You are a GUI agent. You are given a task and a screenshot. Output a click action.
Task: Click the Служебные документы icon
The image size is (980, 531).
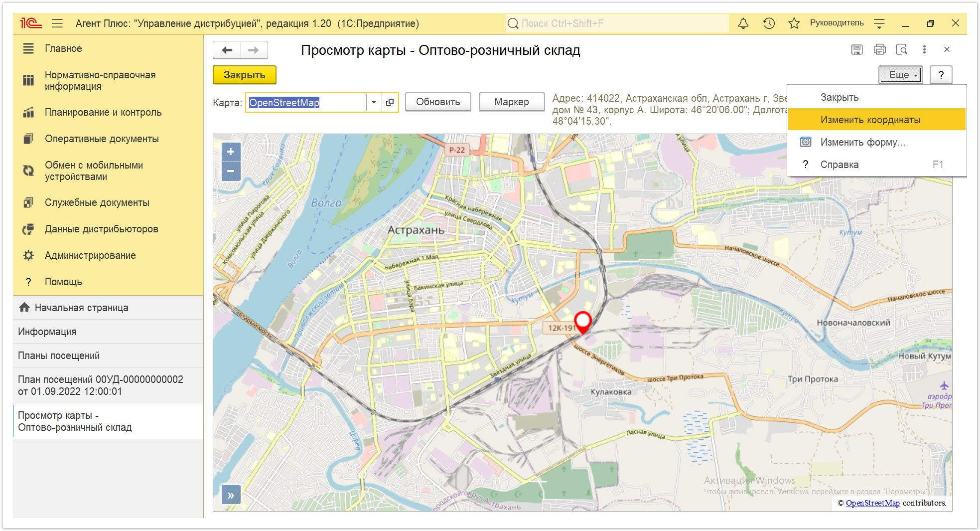28,202
